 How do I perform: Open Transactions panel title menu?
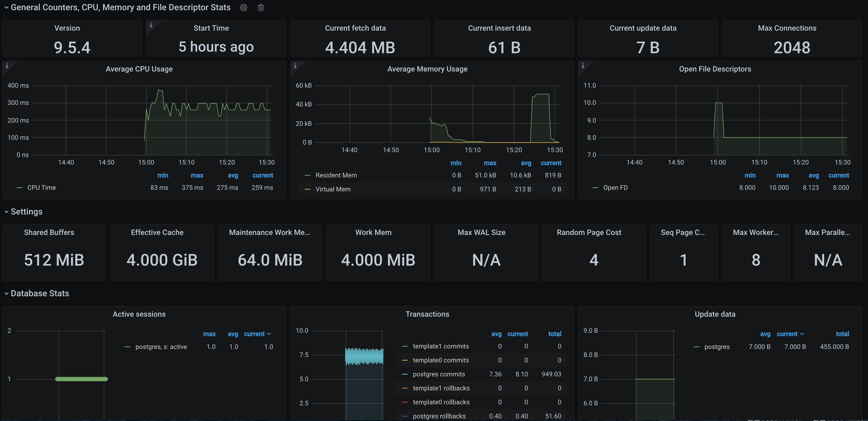point(427,314)
